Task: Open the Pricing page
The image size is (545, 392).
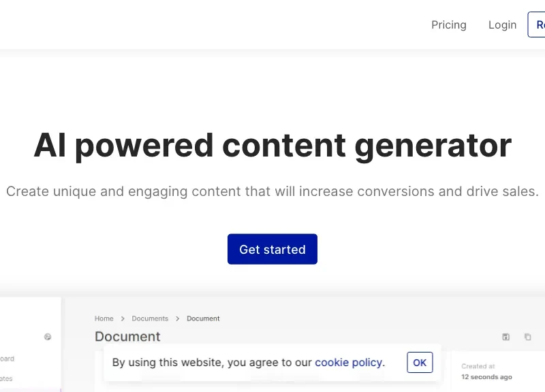Action: pyautogui.click(x=449, y=25)
